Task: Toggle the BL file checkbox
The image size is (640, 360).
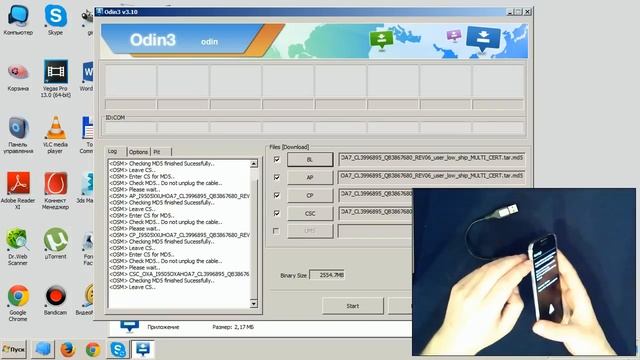Action: coord(277,159)
